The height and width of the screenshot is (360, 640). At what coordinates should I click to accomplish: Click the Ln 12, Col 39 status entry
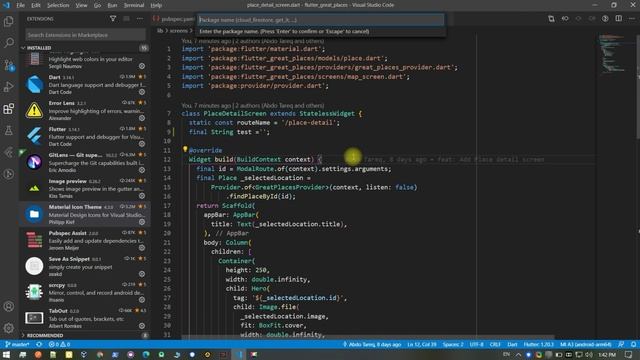[x=422, y=344]
